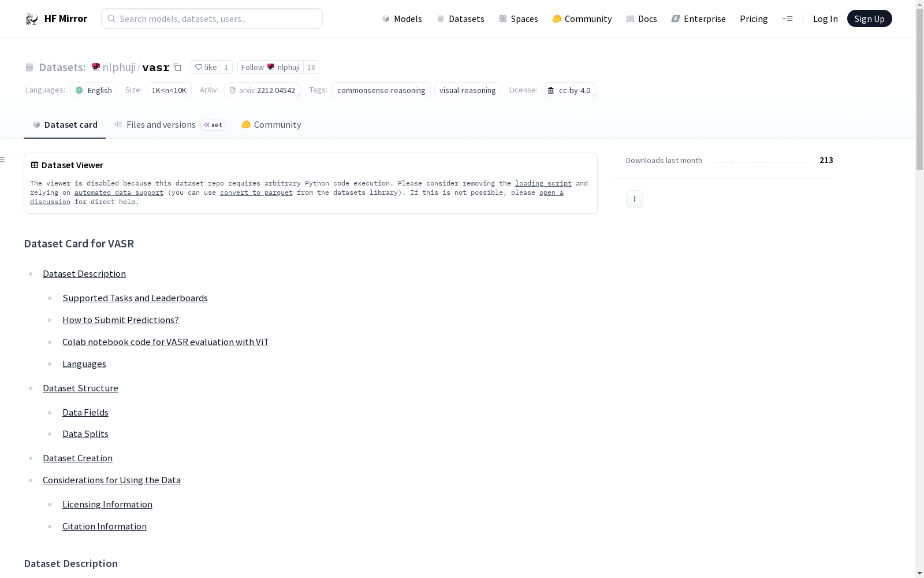Image resolution: width=924 pixels, height=578 pixels.
Task: Open Considerations for Using the Data link
Action: coord(111,480)
